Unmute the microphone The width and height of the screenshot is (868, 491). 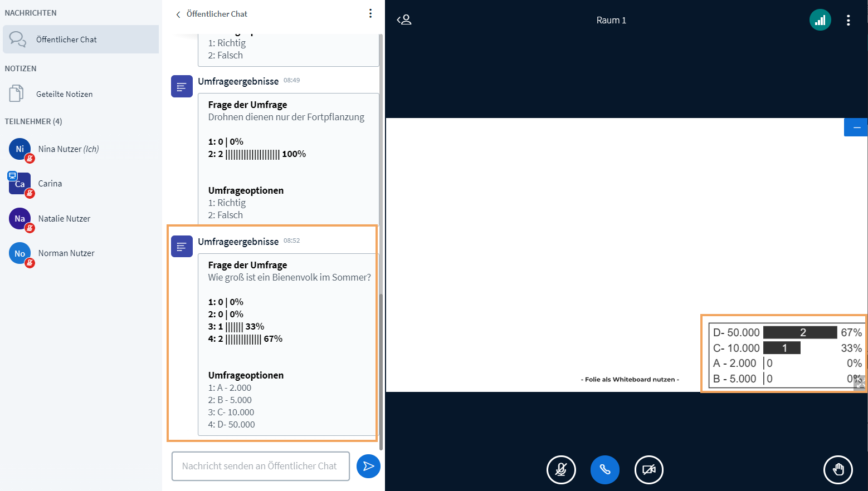[560, 470]
